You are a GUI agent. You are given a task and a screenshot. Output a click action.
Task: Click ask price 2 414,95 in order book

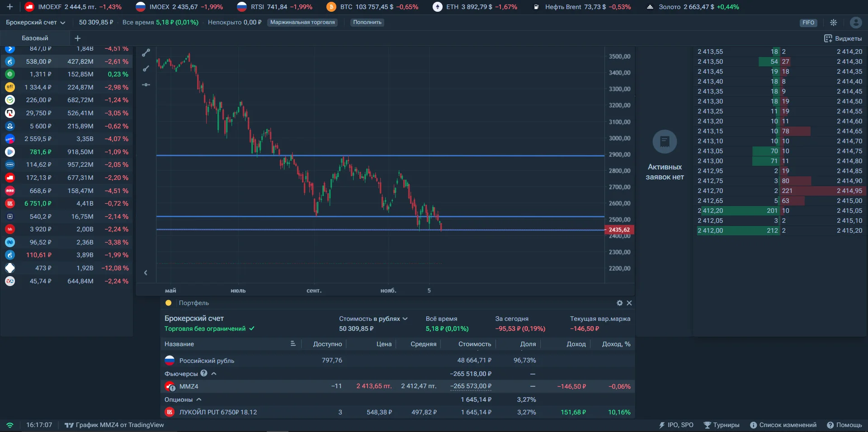tap(849, 191)
